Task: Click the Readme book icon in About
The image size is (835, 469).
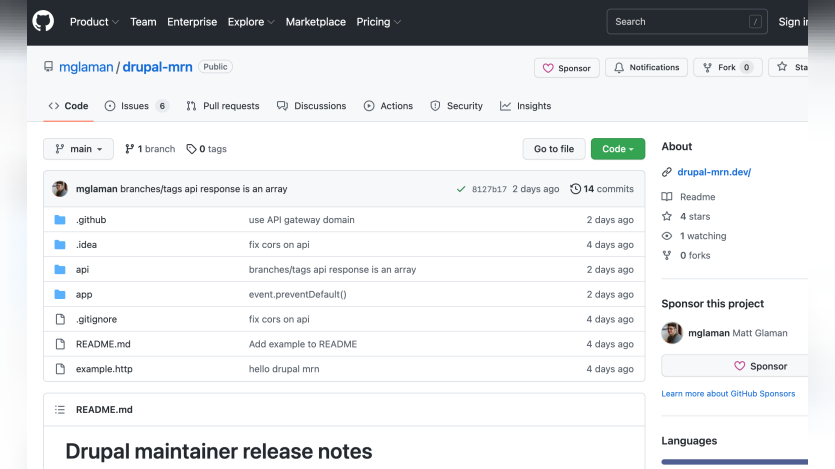Action: click(667, 196)
